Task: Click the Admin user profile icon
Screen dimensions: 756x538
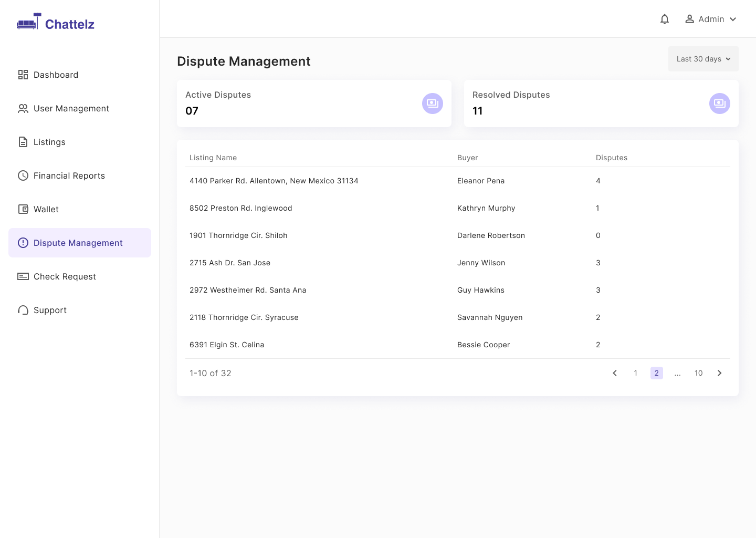Action: tap(690, 19)
